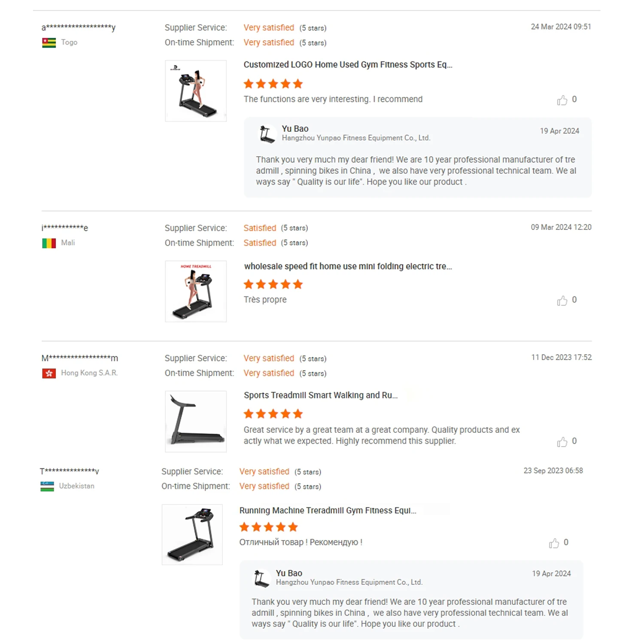Open Running Machine Treadmill product thumbnail
644x644 pixels.
(x=192, y=535)
